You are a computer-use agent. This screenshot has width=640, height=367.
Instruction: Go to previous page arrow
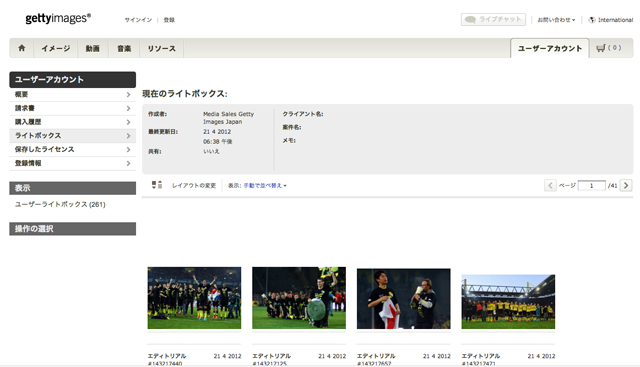550,185
